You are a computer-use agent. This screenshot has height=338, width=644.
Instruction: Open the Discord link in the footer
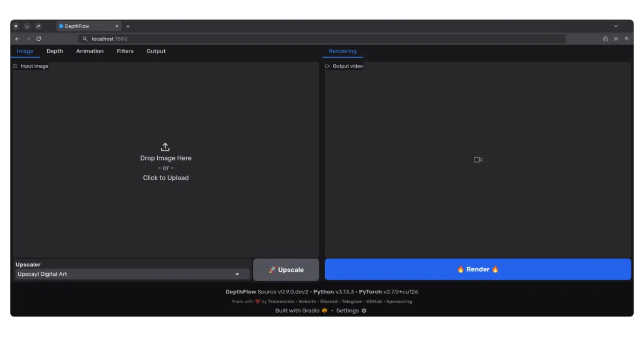[x=329, y=302]
